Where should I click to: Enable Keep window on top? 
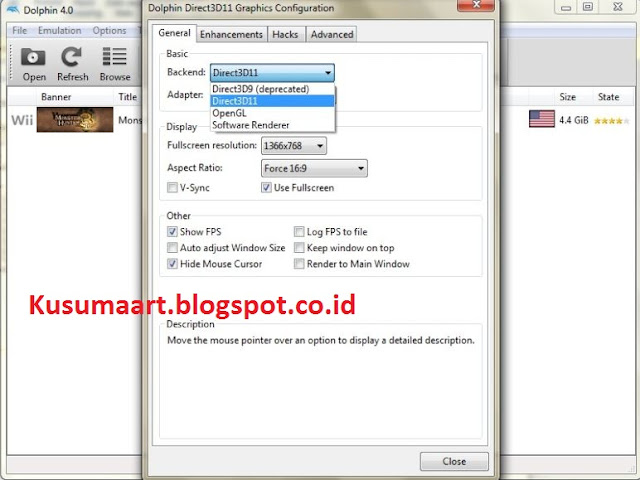[299, 248]
